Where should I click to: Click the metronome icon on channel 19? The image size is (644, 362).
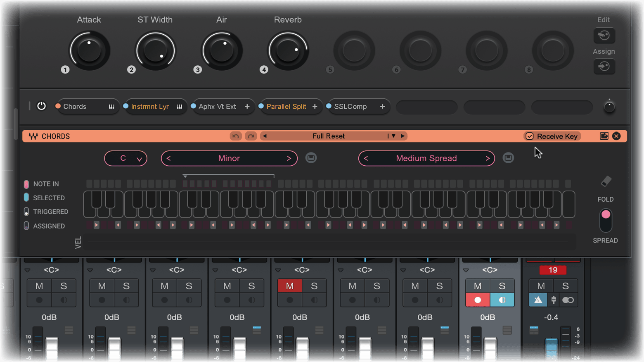point(538,300)
